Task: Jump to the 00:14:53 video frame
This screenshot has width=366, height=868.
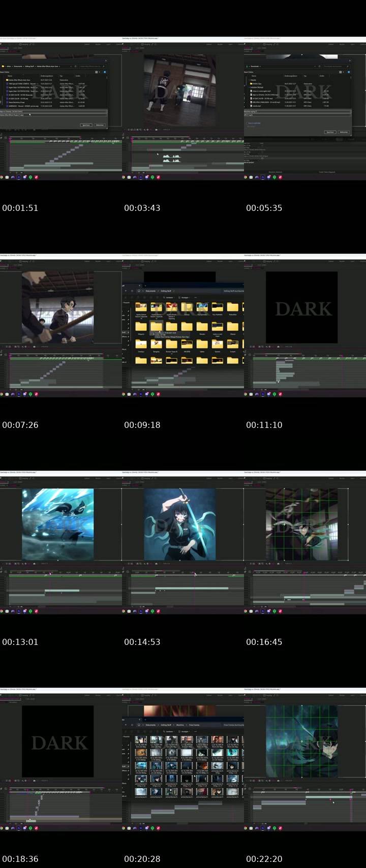Action: [183, 542]
